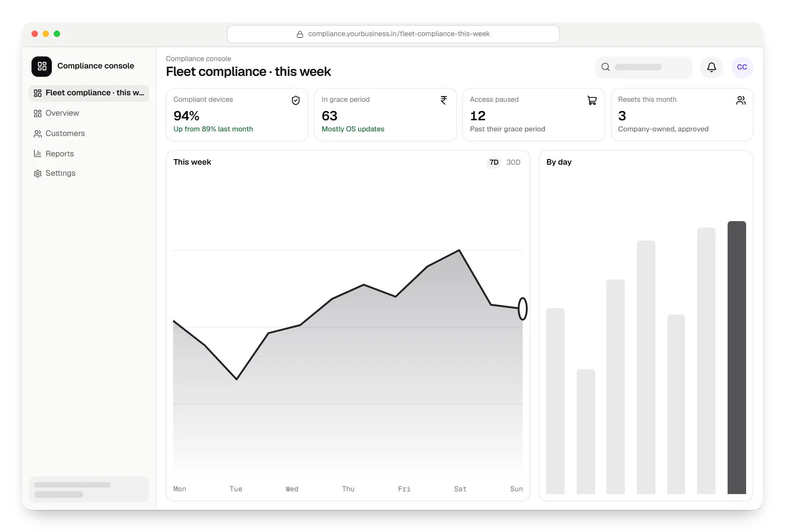Click the Fri axis label
The image size is (785, 532).
[404, 489]
